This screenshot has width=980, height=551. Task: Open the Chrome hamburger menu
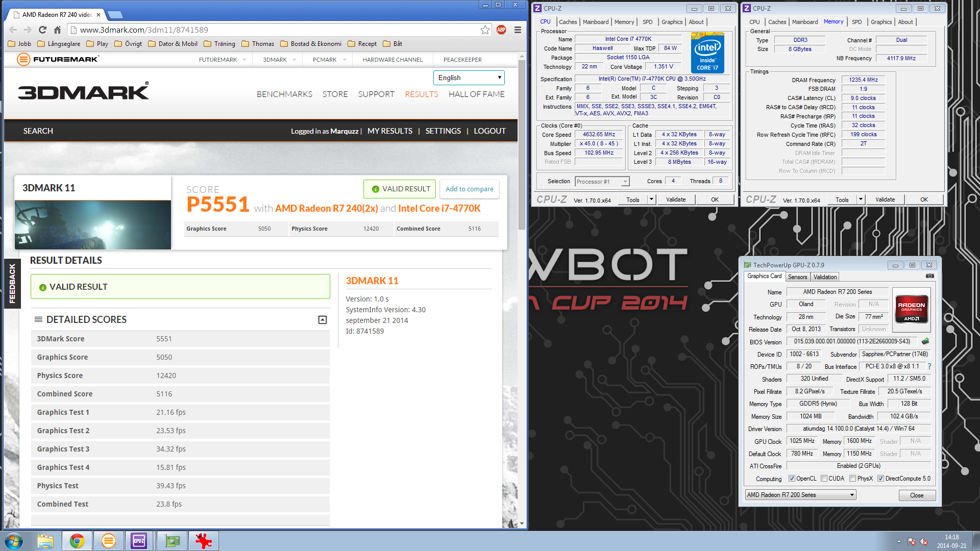(518, 30)
